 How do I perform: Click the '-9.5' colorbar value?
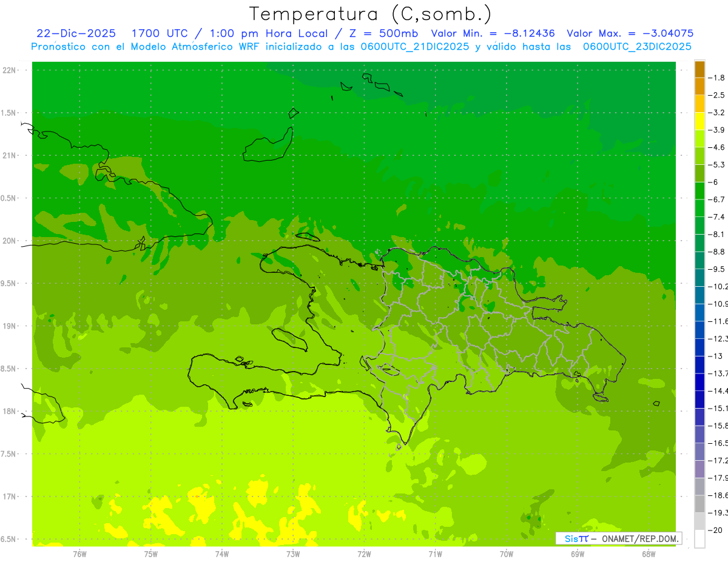point(717,269)
